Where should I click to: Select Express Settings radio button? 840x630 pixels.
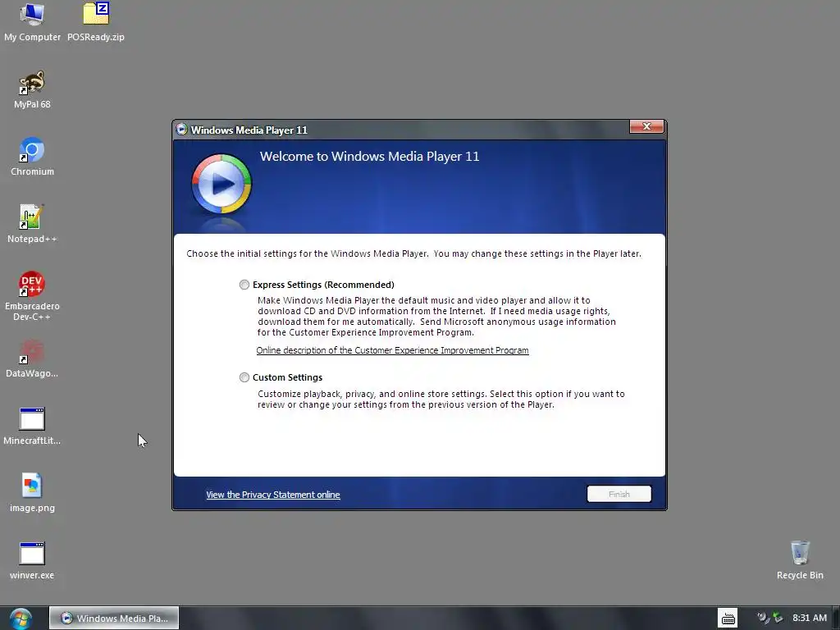[x=244, y=285]
